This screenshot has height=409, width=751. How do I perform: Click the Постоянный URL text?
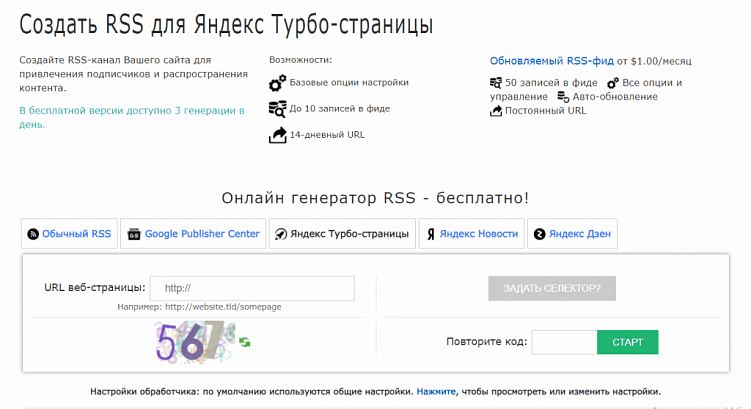[x=546, y=111]
